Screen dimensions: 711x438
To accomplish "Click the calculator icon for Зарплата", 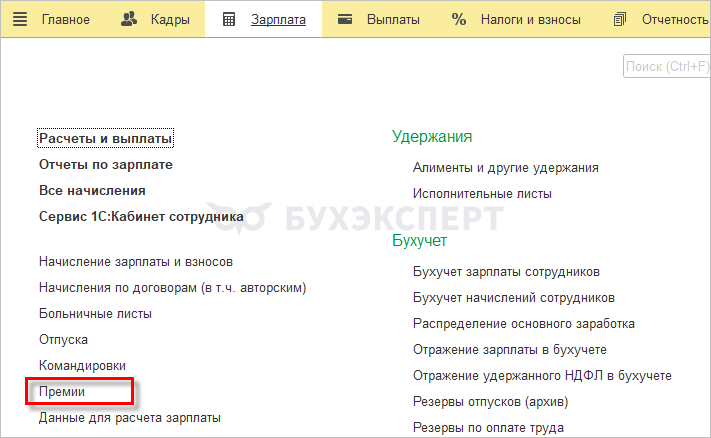I will click(x=230, y=19).
